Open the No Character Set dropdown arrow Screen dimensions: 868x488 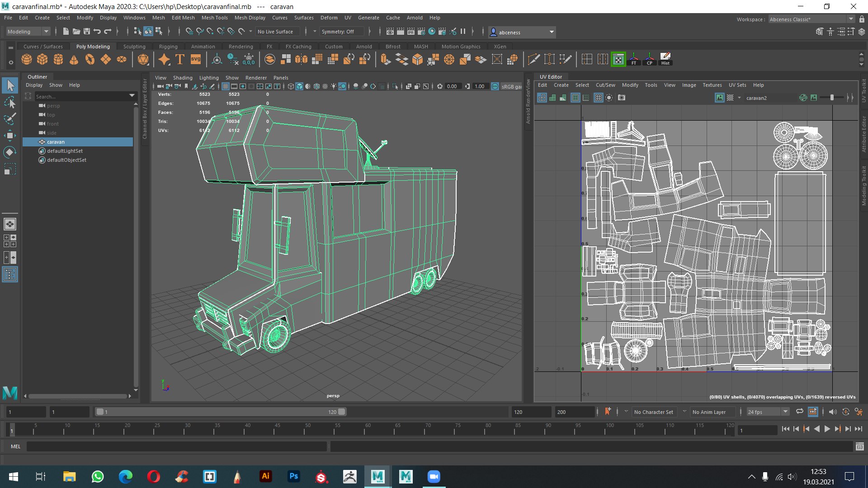click(x=626, y=412)
